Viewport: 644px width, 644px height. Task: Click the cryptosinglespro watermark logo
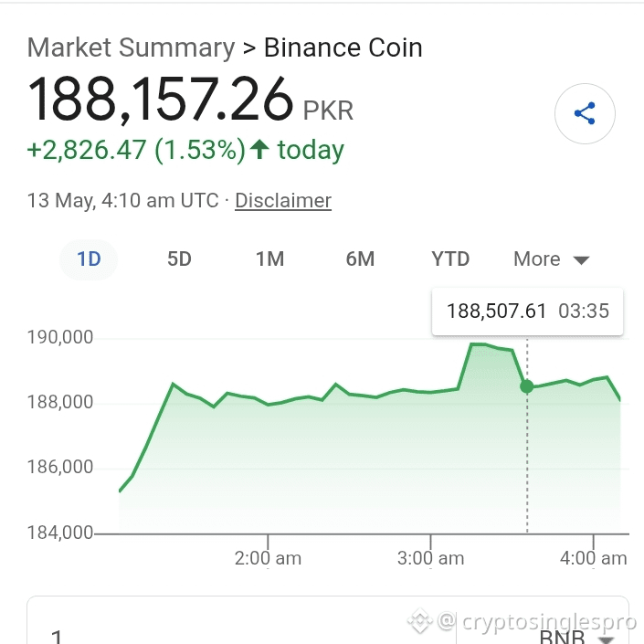click(420, 620)
